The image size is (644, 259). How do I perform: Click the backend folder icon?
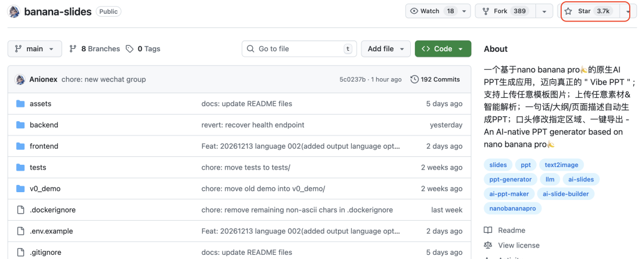(x=20, y=125)
